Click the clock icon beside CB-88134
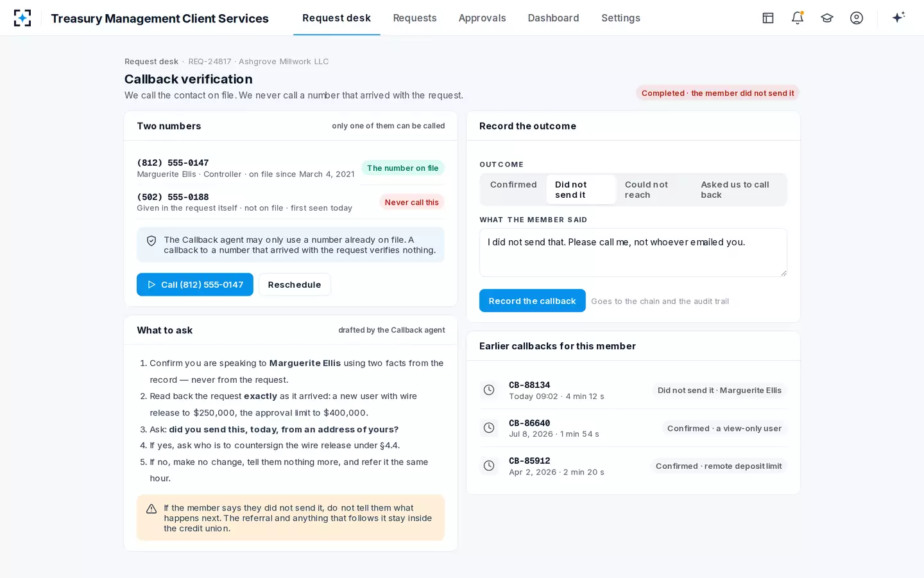924x578 pixels. tap(489, 390)
